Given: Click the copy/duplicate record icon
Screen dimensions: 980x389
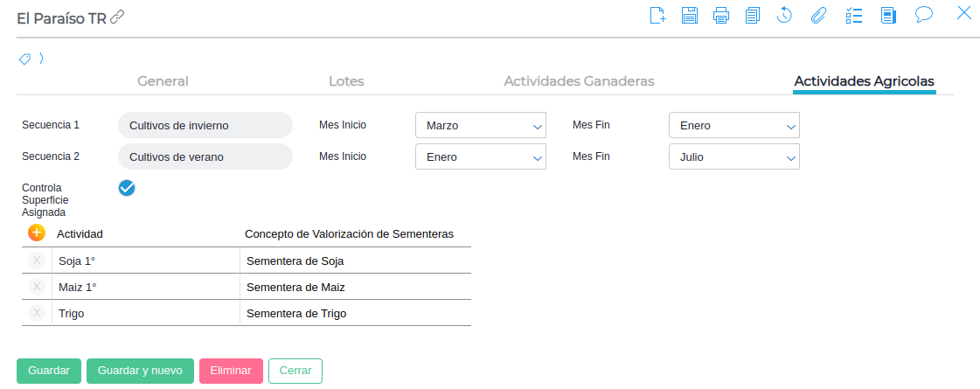Looking at the screenshot, I should click(x=753, y=15).
